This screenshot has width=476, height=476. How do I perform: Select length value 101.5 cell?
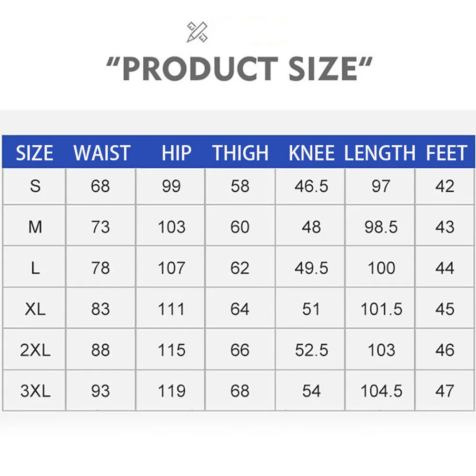tap(381, 309)
